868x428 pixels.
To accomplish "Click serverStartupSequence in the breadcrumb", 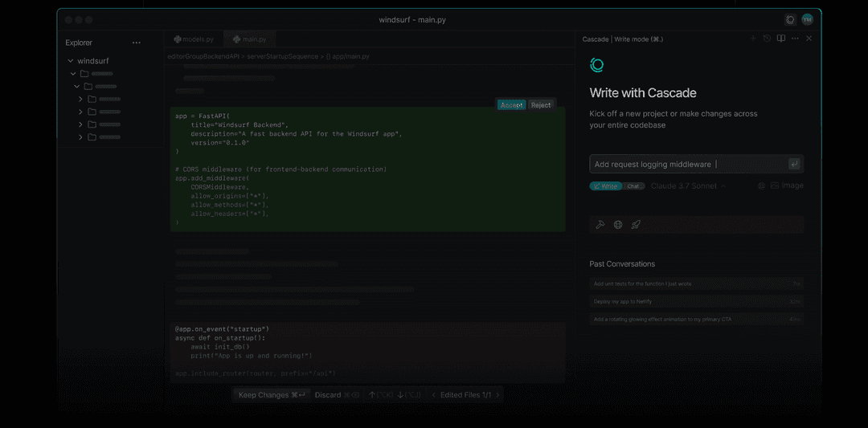I will (282, 56).
